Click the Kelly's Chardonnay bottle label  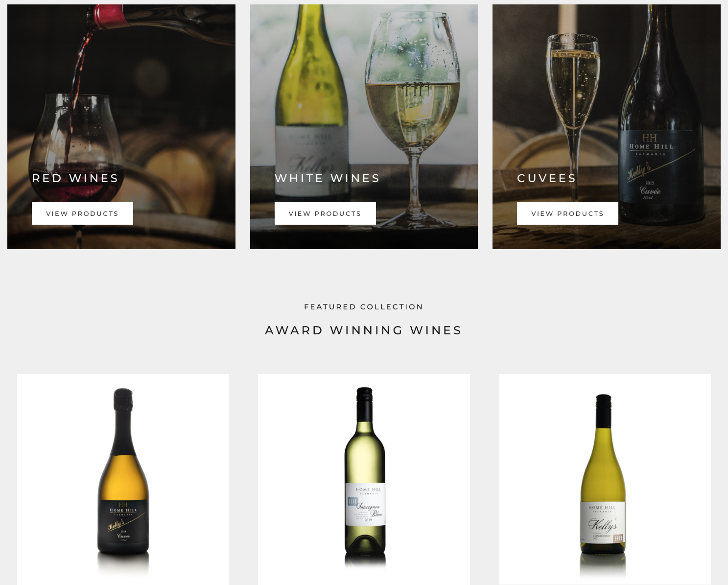(x=603, y=523)
